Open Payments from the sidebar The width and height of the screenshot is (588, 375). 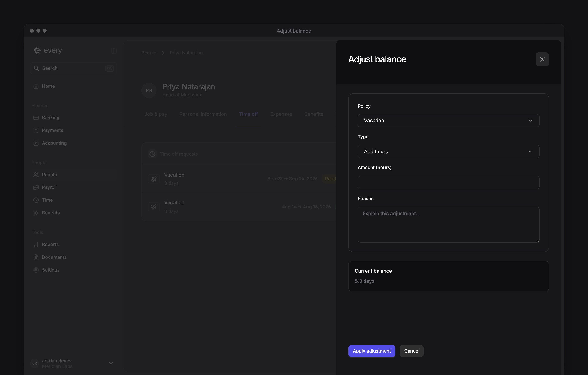click(73, 130)
